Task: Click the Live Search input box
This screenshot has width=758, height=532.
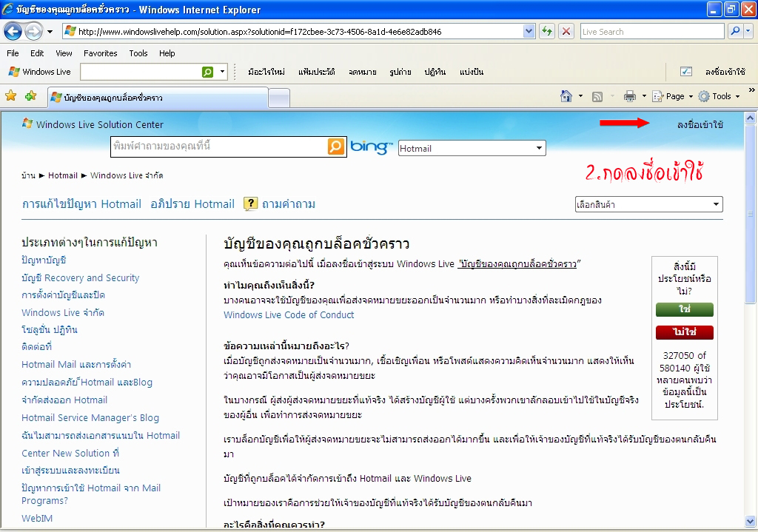Action: [652, 32]
